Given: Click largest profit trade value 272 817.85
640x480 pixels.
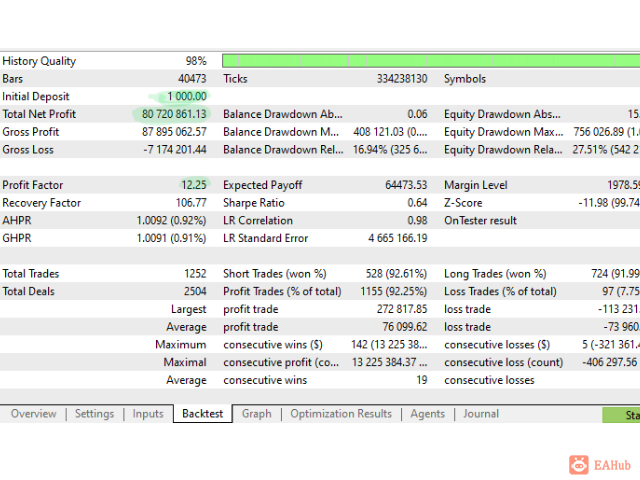Looking at the screenshot, I should tap(402, 309).
